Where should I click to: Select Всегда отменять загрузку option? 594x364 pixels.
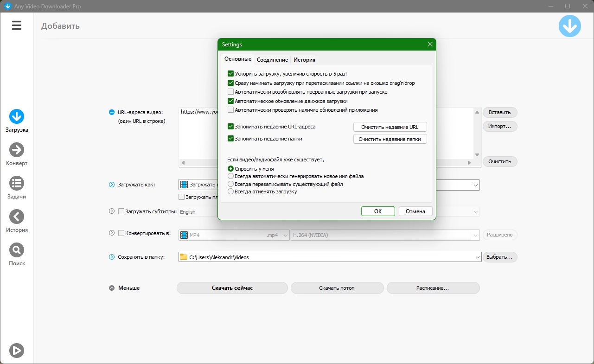230,192
